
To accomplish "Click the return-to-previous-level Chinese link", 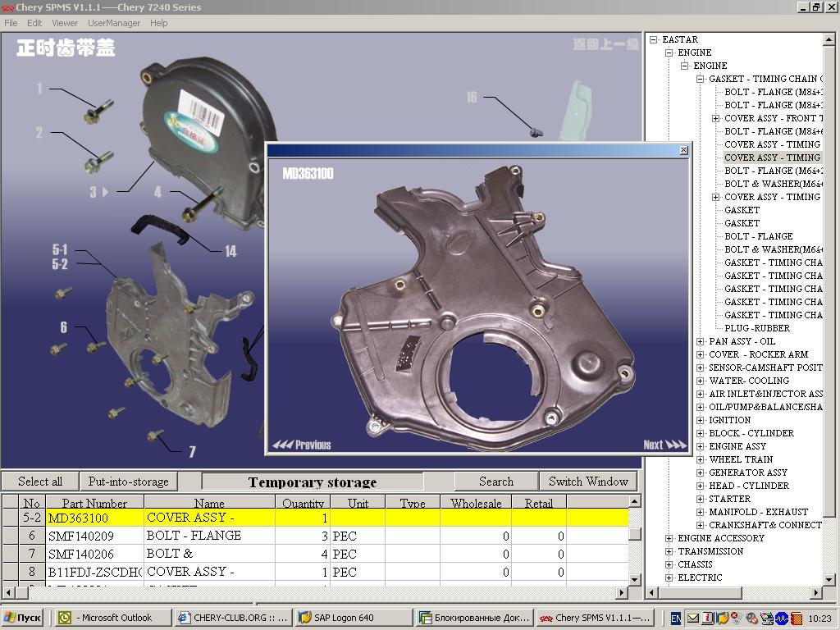I will 606,44.
